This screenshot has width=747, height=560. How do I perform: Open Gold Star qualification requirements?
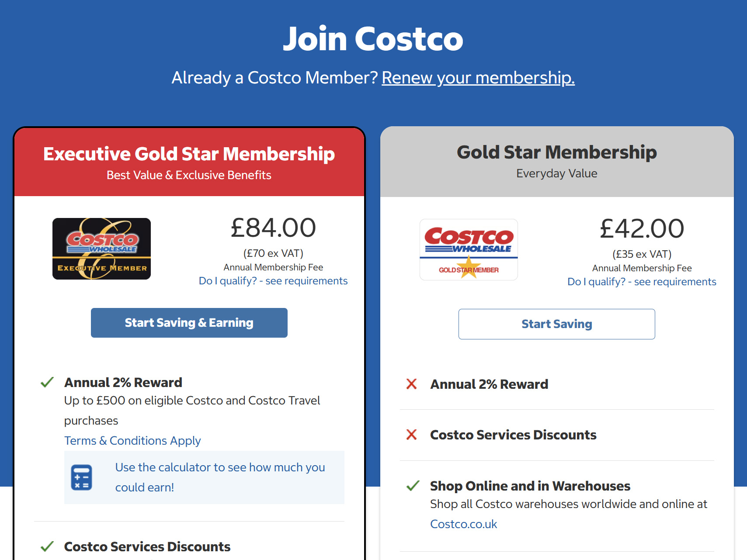(x=641, y=281)
